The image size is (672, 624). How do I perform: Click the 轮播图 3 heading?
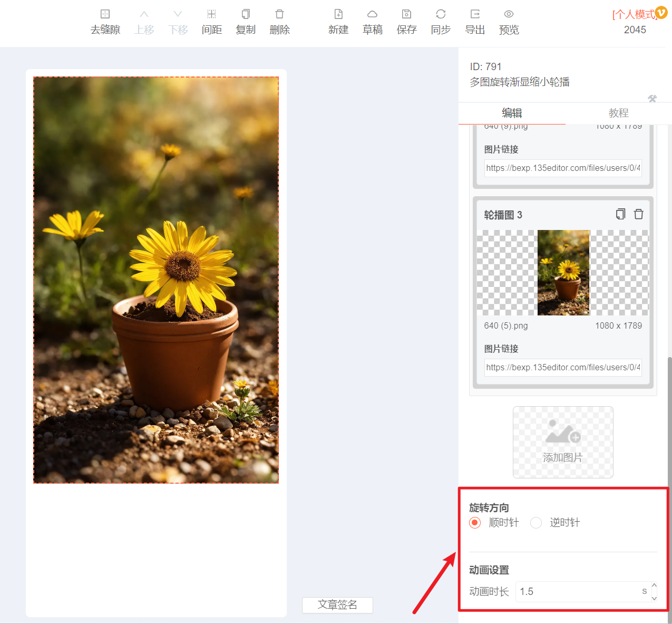[x=503, y=215]
